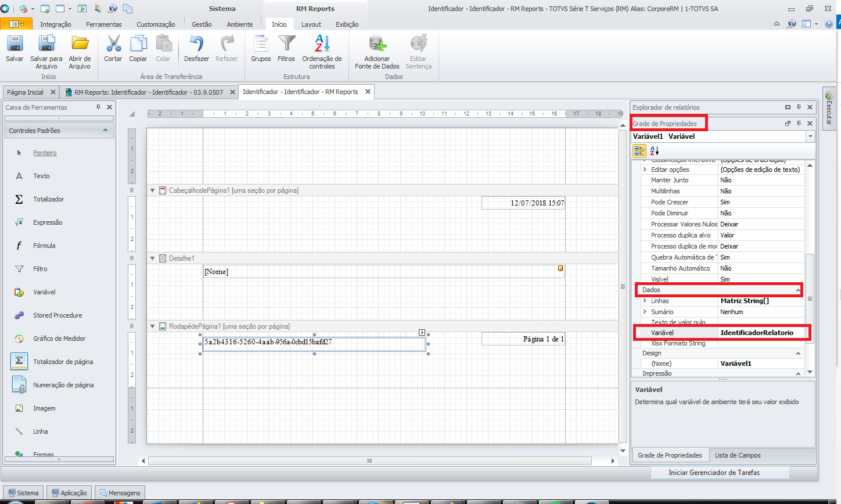Viewport: 841px width, 504px height.
Task: Click the horizontal scrollbar of design surface
Action: pos(369,460)
